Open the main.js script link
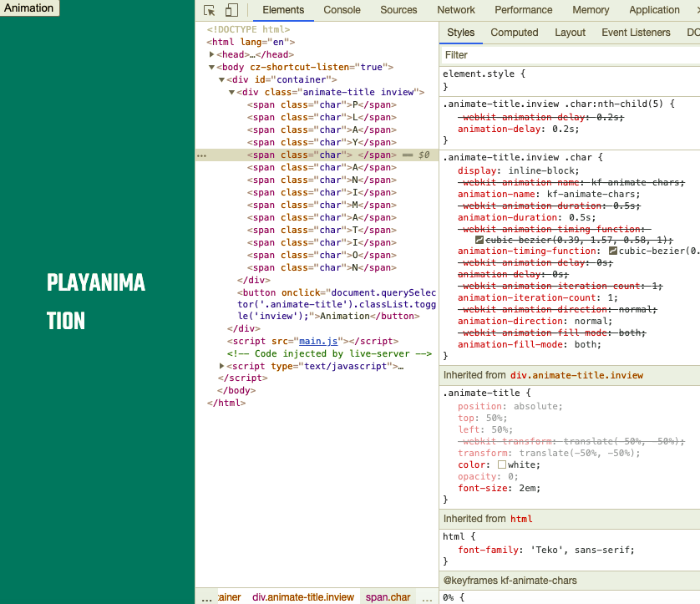 point(318,341)
